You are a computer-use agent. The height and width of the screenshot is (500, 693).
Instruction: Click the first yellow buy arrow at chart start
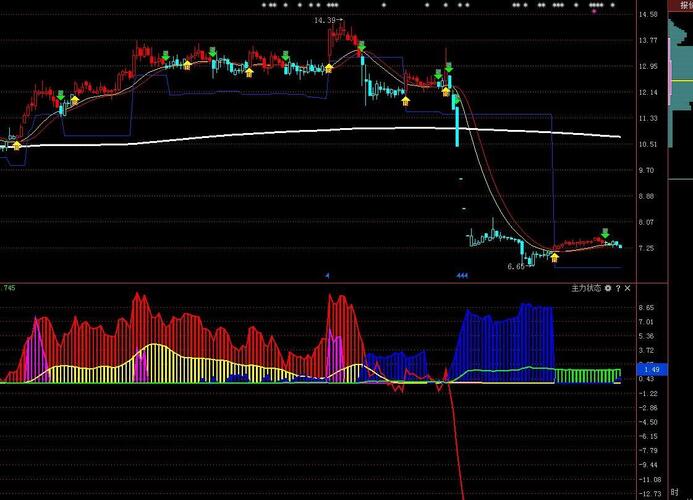click(x=17, y=145)
